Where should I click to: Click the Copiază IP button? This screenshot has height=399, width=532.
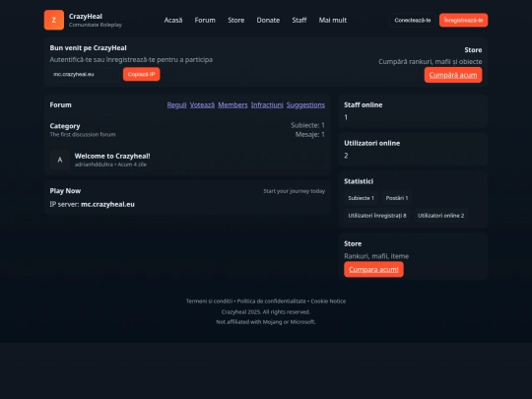click(142, 74)
